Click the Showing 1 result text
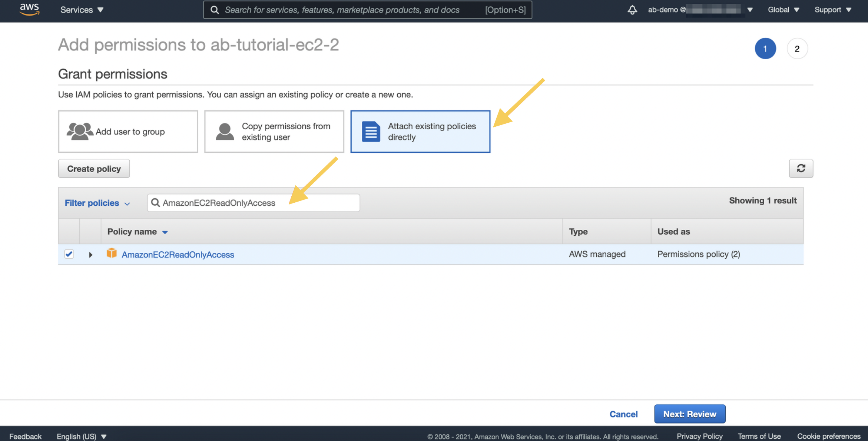 [763, 200]
